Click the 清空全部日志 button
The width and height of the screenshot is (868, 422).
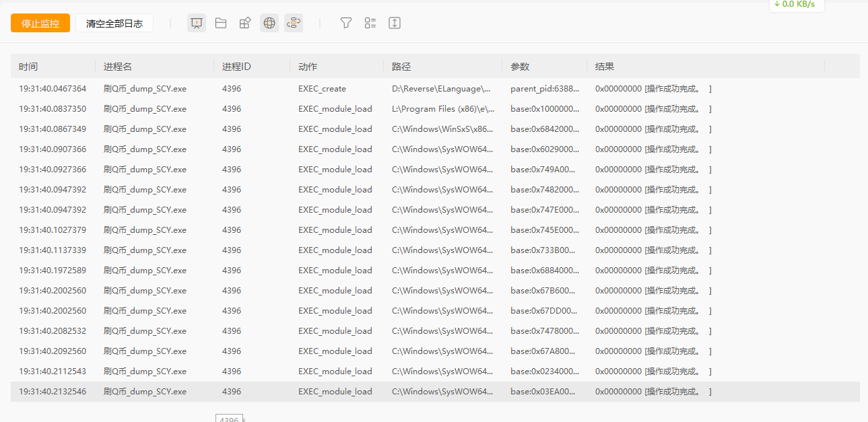[114, 24]
